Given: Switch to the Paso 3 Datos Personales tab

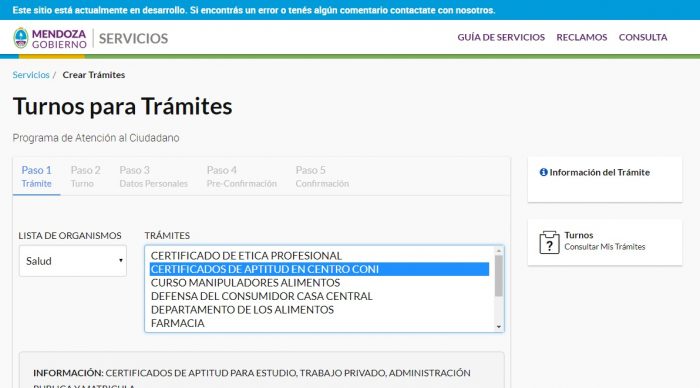Looking at the screenshot, I should pos(154,177).
